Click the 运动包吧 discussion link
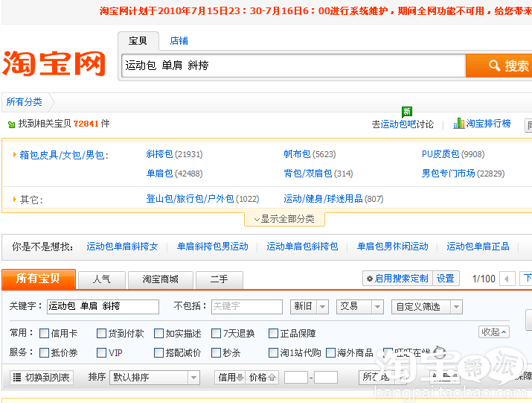The width and height of the screenshot is (532, 403). pos(398,124)
